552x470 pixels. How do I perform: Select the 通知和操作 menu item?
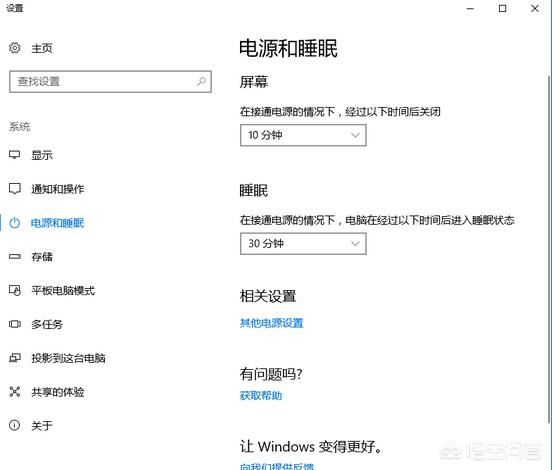(58, 189)
